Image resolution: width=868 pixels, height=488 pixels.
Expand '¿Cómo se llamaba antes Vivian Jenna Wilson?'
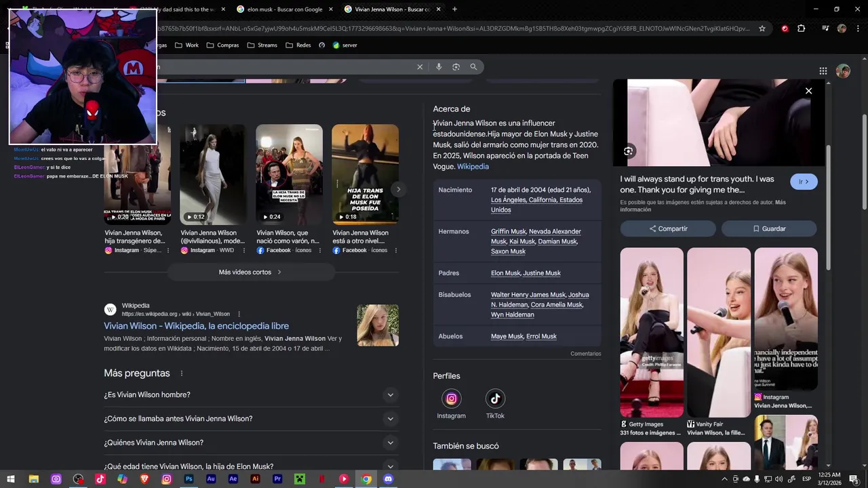pos(250,419)
